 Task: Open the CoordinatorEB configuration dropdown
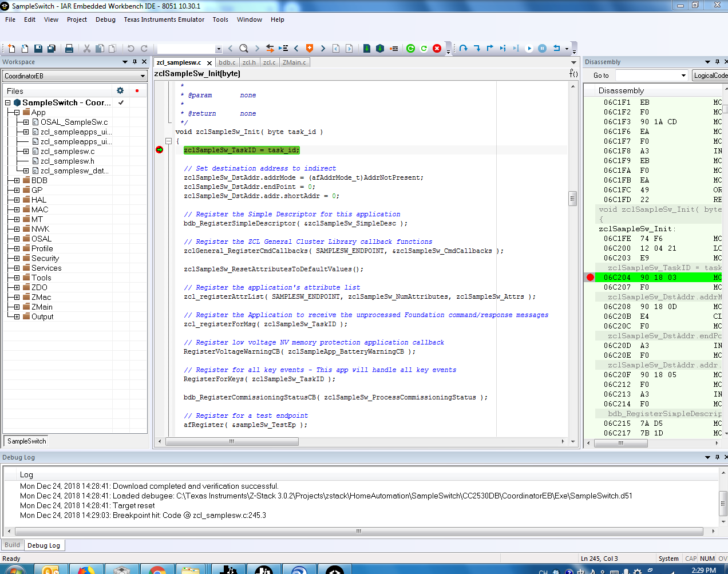pyautogui.click(x=143, y=76)
